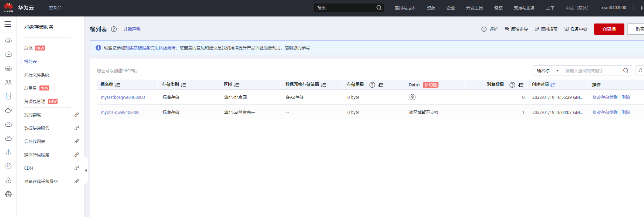
Task: Click the 评价 smiley feedback icon
Action: click(x=484, y=29)
